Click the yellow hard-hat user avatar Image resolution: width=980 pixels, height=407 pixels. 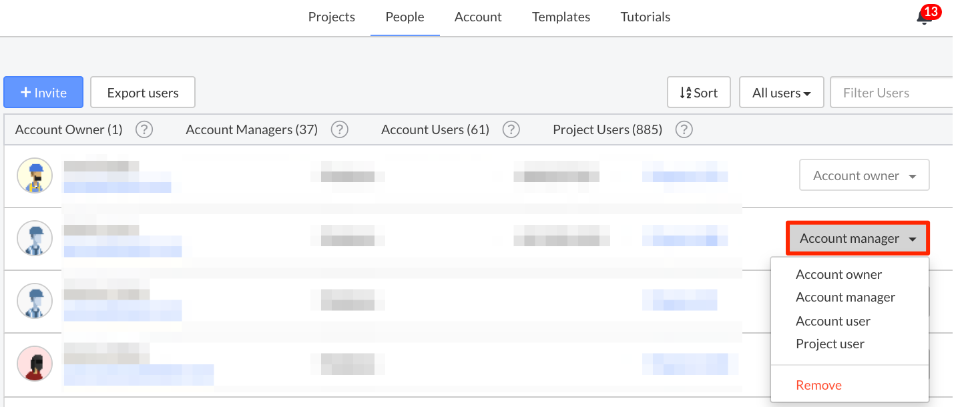(x=35, y=175)
